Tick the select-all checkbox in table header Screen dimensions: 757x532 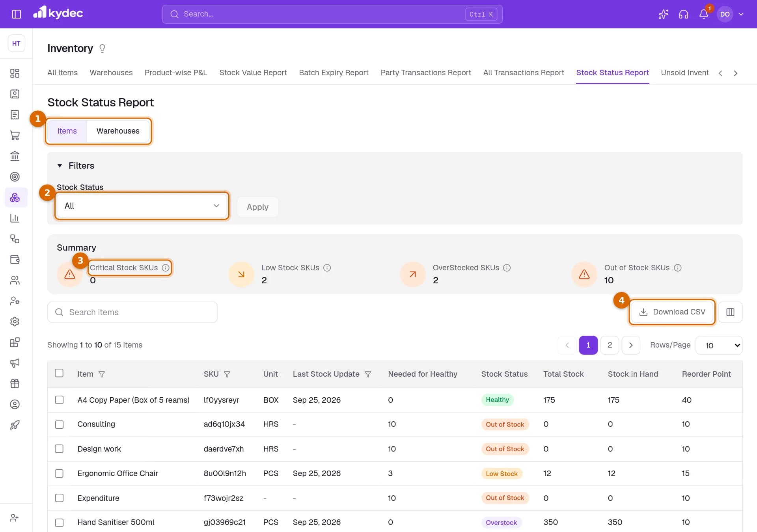point(59,373)
